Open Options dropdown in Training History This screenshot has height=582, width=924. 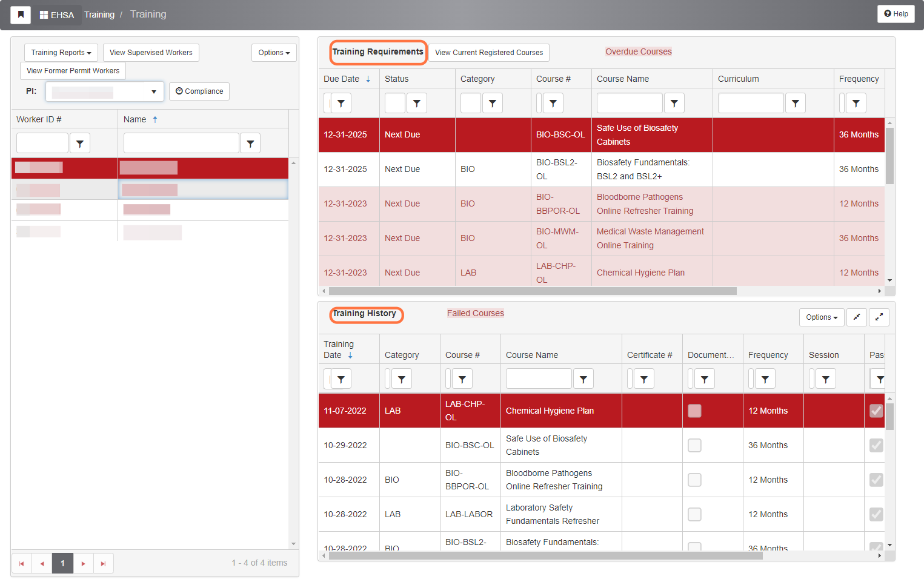coord(822,317)
